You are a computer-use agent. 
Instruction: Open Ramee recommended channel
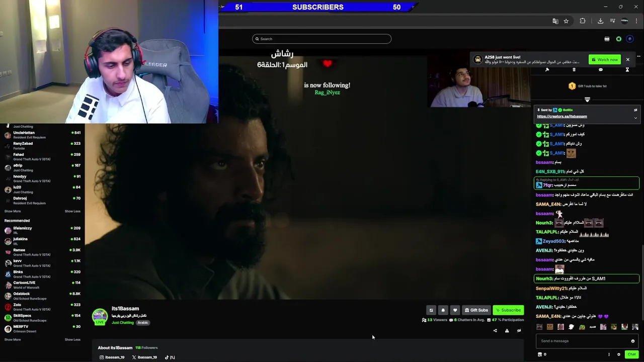[42, 252]
